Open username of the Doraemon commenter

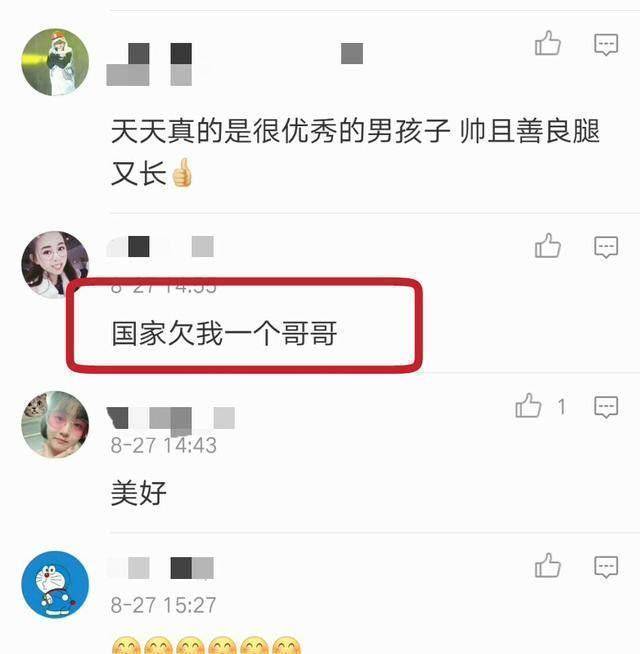(161, 568)
